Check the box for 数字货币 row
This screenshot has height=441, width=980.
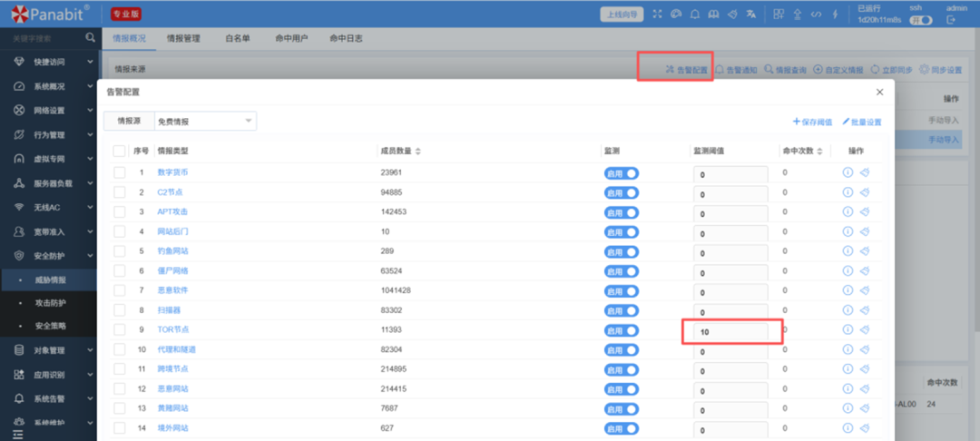(119, 173)
